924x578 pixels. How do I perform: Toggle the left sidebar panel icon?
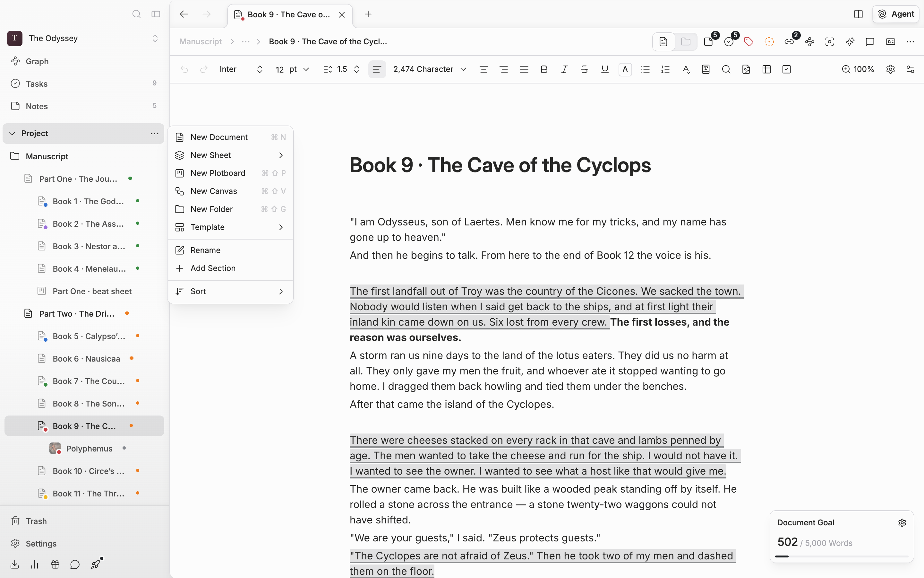tap(156, 14)
